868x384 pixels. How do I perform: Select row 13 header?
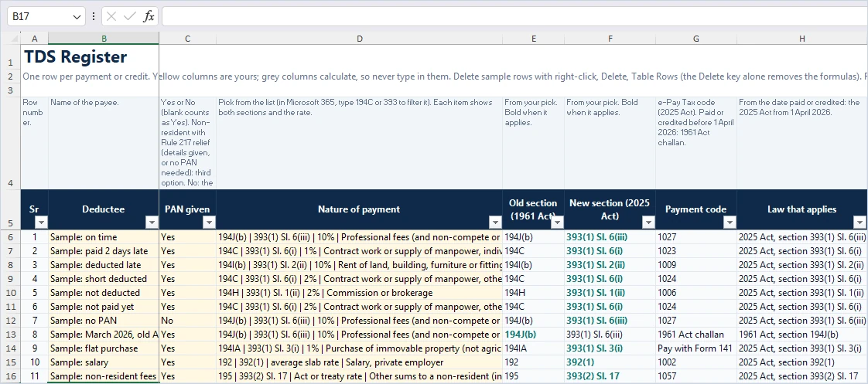click(11, 335)
